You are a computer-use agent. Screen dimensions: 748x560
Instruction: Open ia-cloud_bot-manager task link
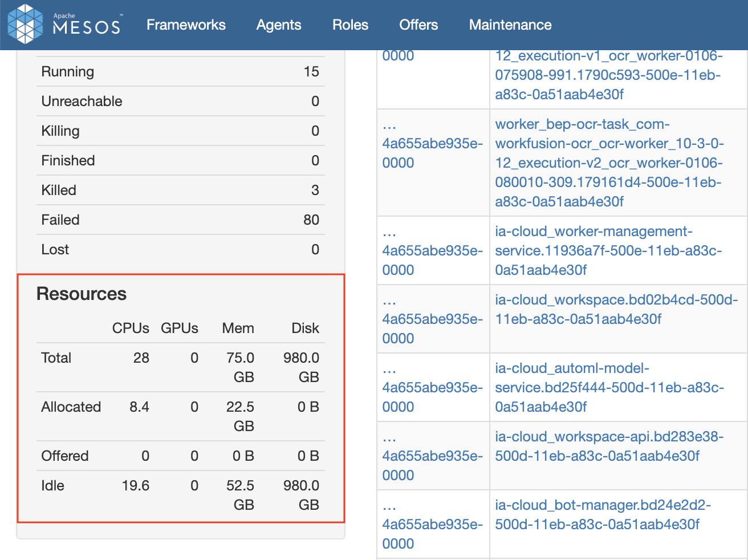click(603, 514)
